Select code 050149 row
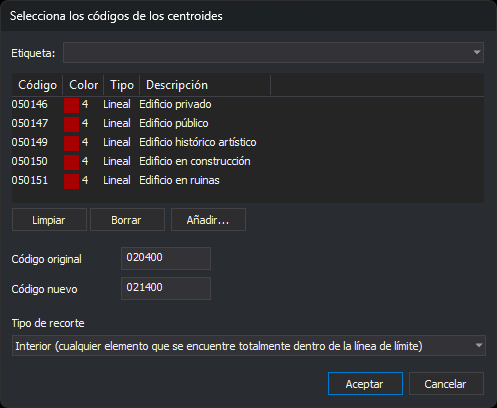This screenshot has height=408, width=497. click(248, 142)
